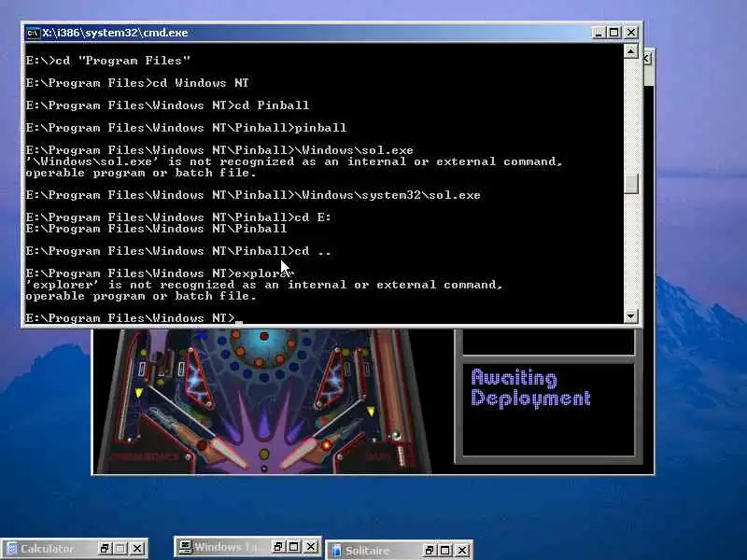Close the Pinball window behind cmd
The width and height of the screenshot is (747, 560).
pos(647,59)
